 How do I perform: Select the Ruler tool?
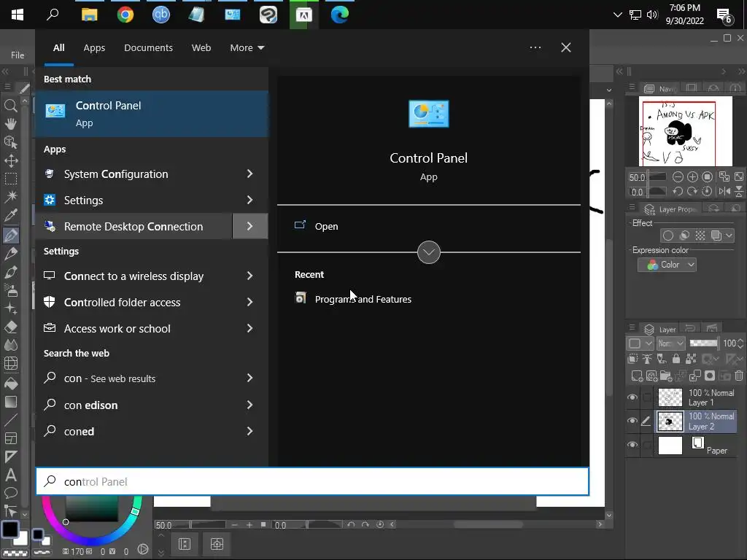[x=10, y=456]
